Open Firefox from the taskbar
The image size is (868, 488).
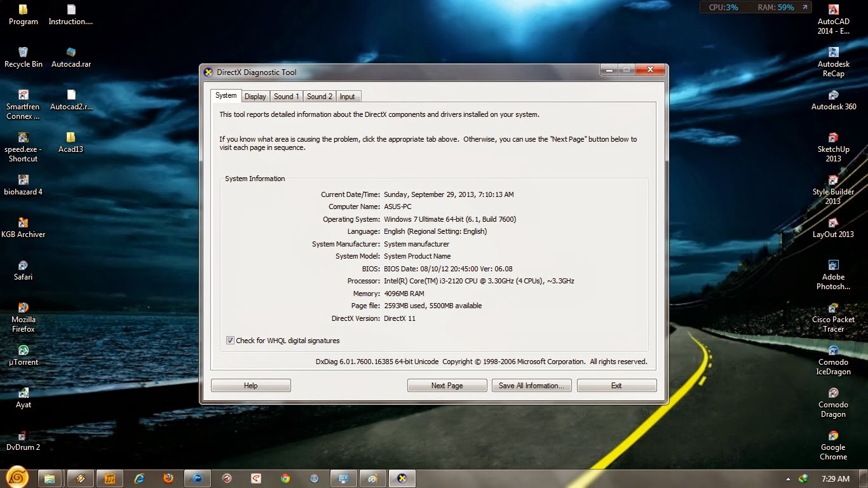[x=168, y=478]
